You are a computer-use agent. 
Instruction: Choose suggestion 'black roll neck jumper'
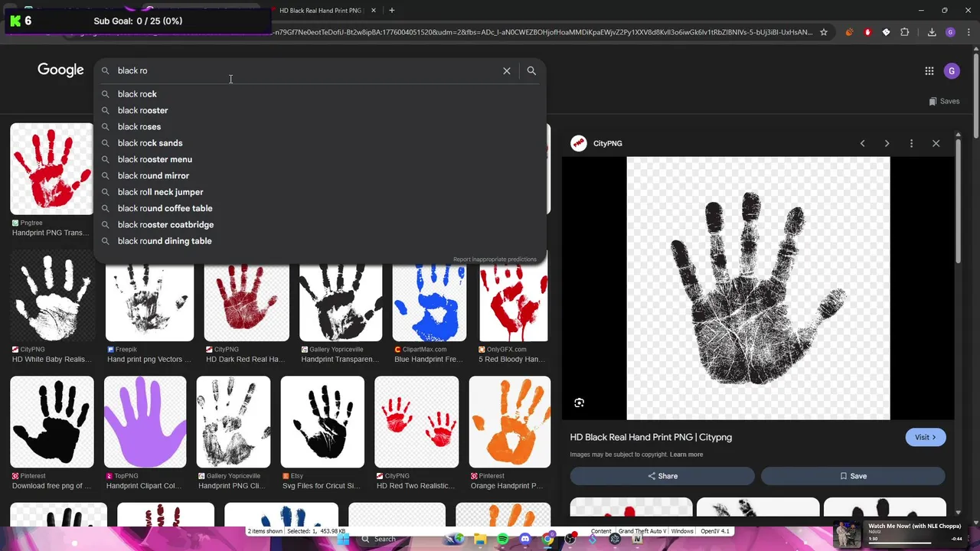point(319,192)
